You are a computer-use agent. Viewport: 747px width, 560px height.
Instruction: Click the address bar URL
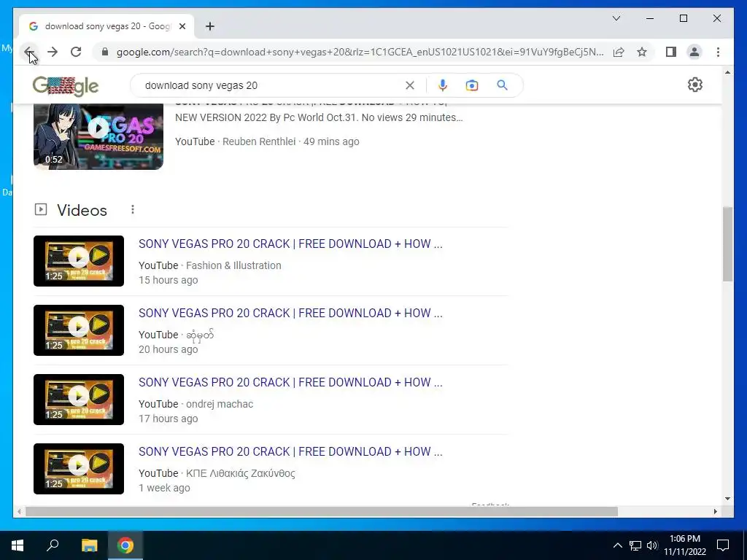[360, 52]
